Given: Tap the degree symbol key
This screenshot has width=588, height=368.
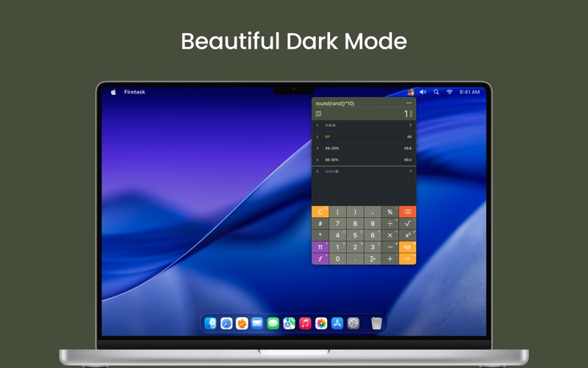Looking at the screenshot, I should [320, 235].
